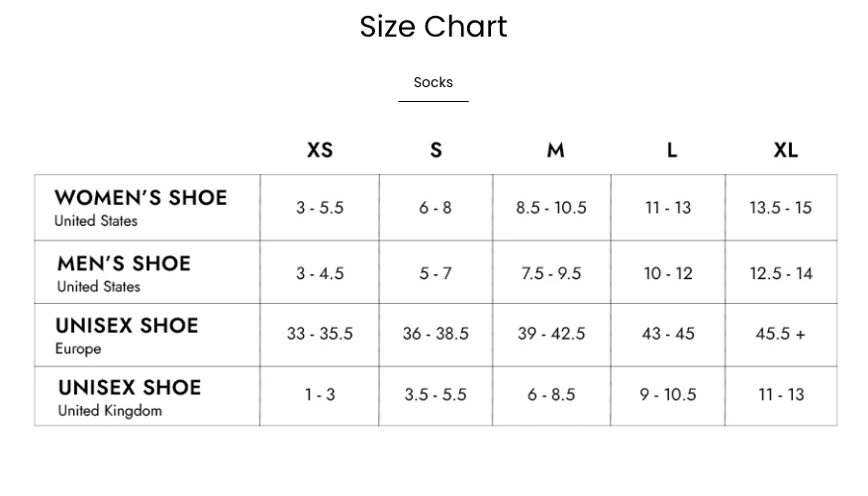
Task: Select the women's M cell 8.5 - 10.5
Action: (x=551, y=208)
